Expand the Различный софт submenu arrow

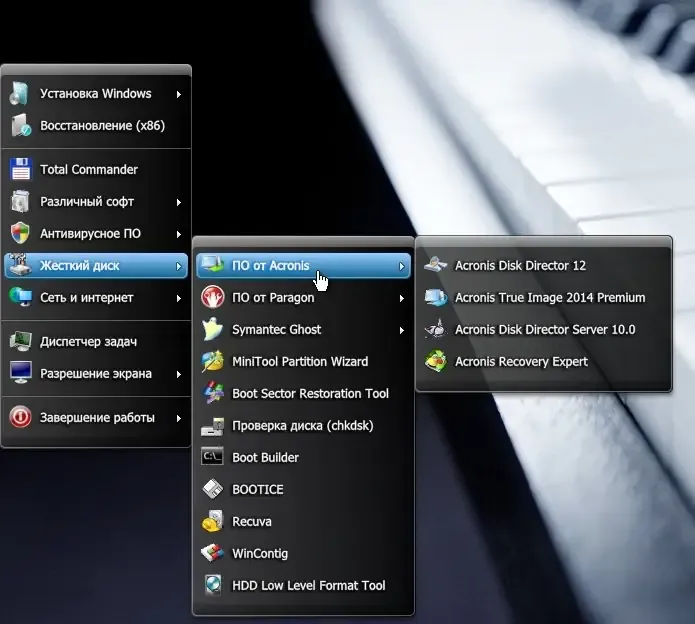coord(179,202)
